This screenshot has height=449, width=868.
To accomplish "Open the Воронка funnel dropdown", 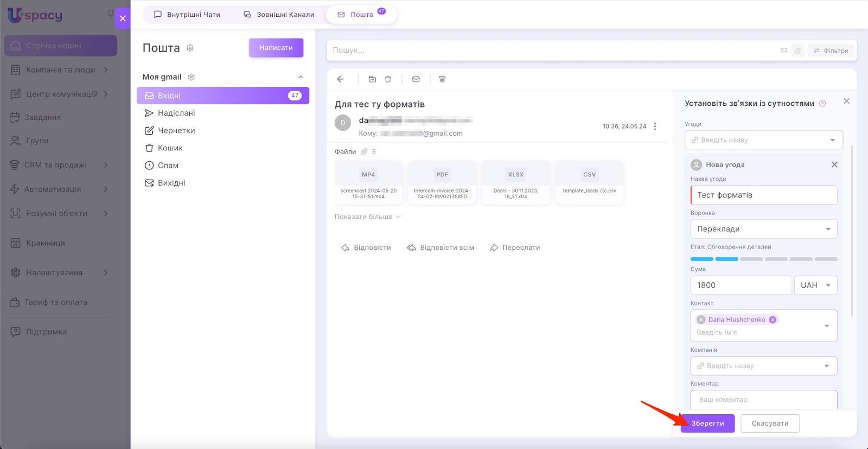I will (x=763, y=229).
